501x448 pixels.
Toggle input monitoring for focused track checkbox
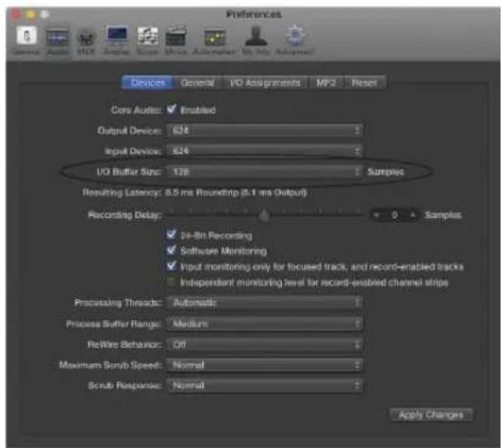[x=171, y=266]
